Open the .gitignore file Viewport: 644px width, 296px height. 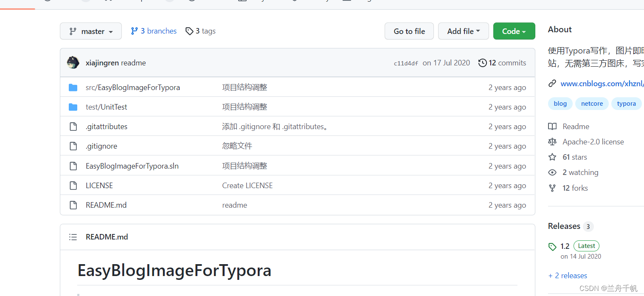(101, 146)
